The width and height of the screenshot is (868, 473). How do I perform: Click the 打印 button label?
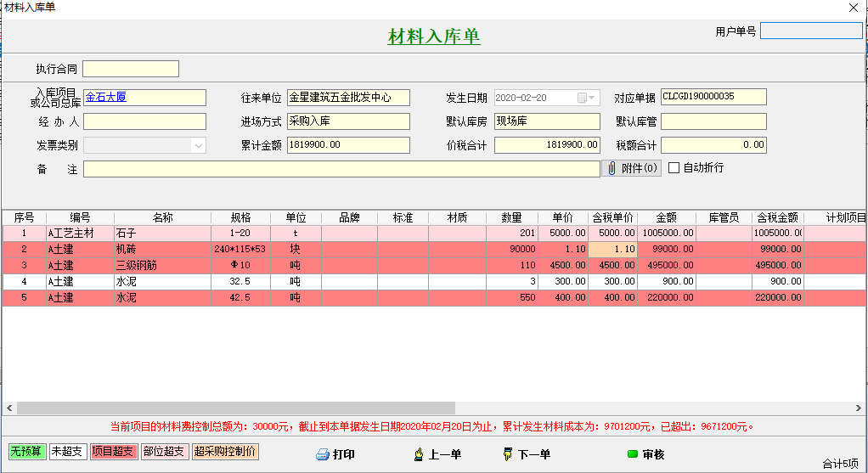[x=344, y=455]
